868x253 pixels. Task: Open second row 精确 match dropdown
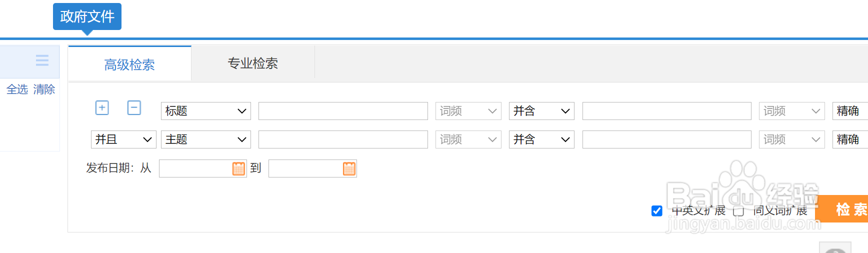850,139
